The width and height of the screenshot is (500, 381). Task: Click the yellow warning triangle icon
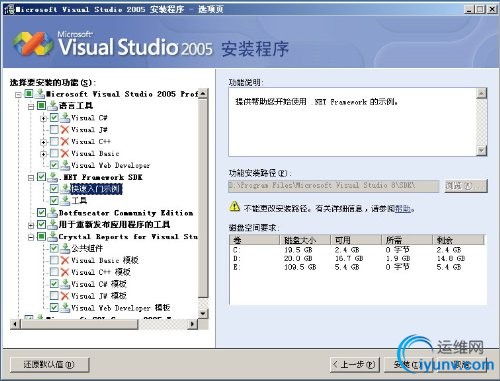(x=235, y=207)
